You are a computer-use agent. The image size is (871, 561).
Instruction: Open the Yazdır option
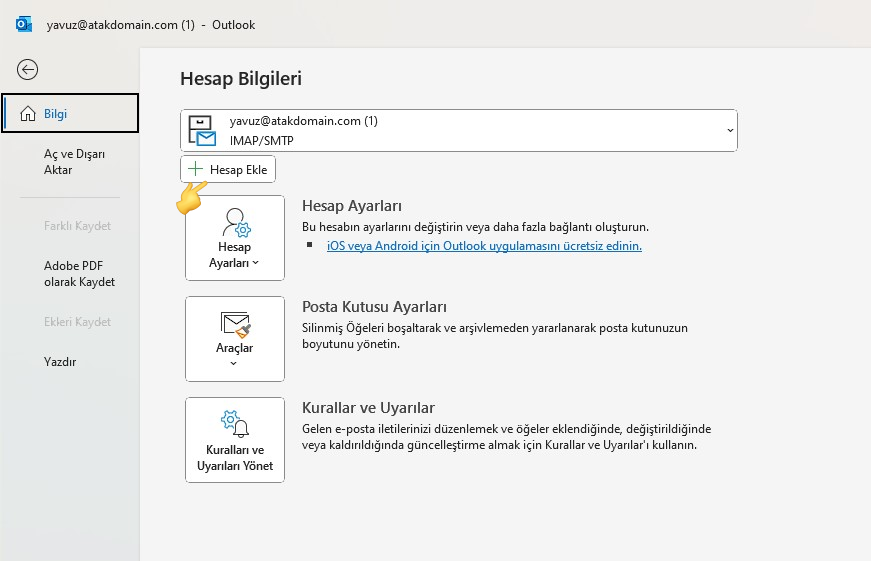coord(60,362)
